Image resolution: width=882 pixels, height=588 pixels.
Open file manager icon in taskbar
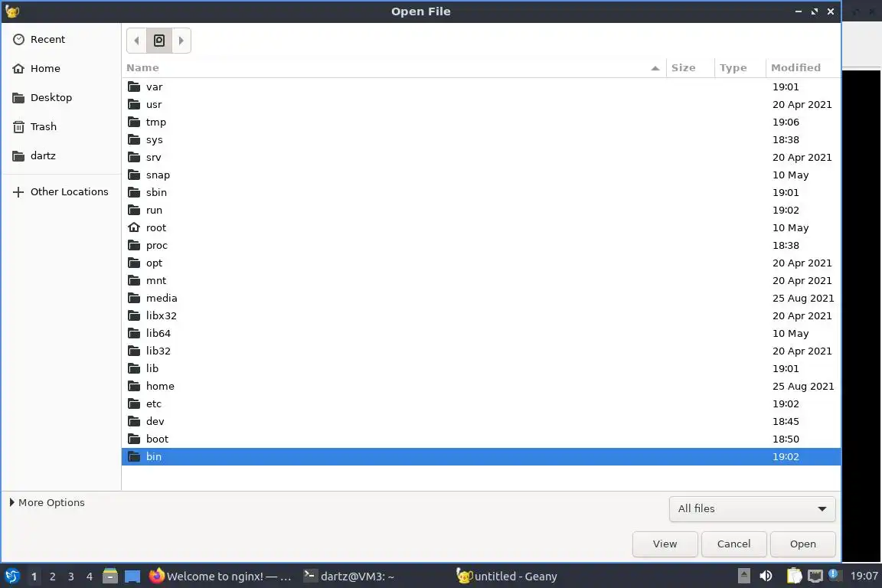point(110,577)
